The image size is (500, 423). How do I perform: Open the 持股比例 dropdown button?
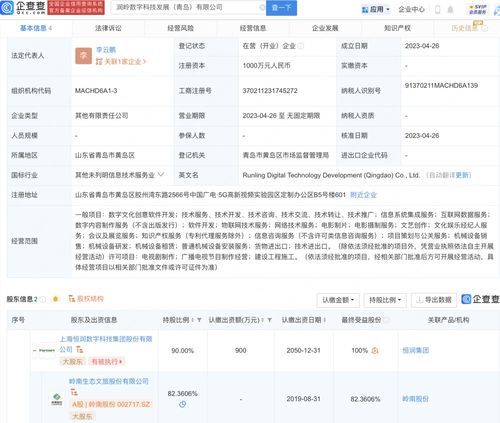pyautogui.click(x=385, y=300)
